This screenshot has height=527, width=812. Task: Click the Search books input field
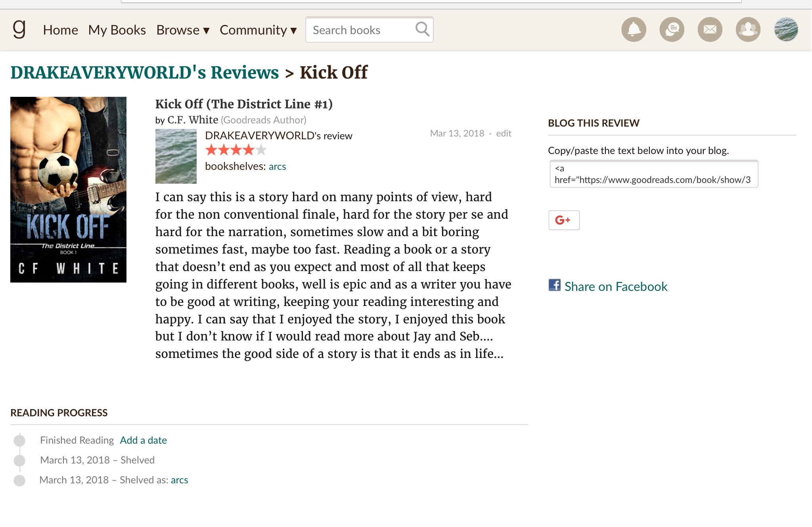coord(359,30)
